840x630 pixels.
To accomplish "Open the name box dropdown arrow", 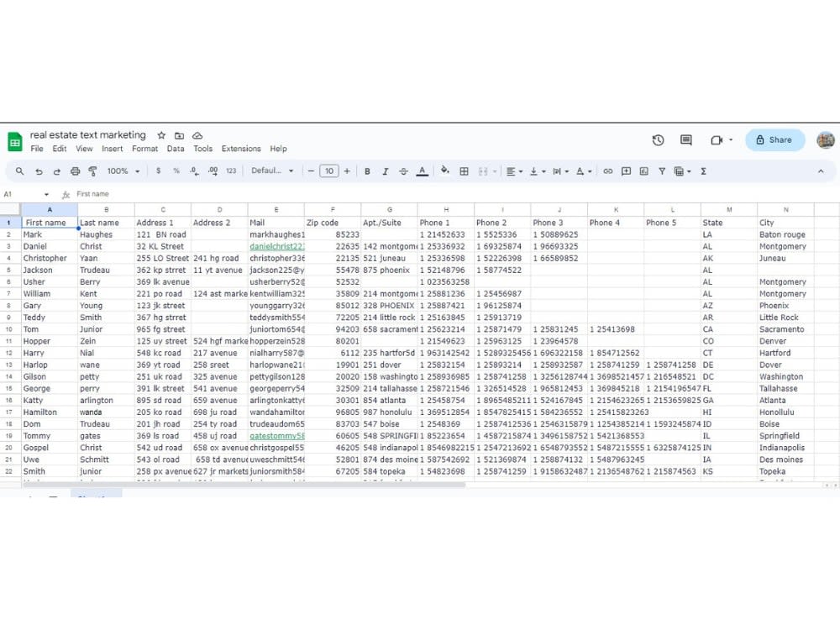I will click(x=46, y=195).
